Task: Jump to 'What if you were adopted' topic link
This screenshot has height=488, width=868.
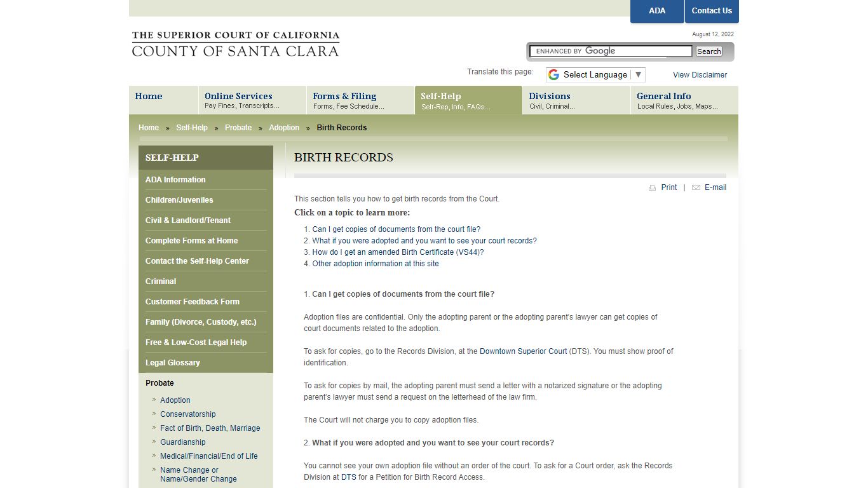Action: pyautogui.click(x=424, y=241)
